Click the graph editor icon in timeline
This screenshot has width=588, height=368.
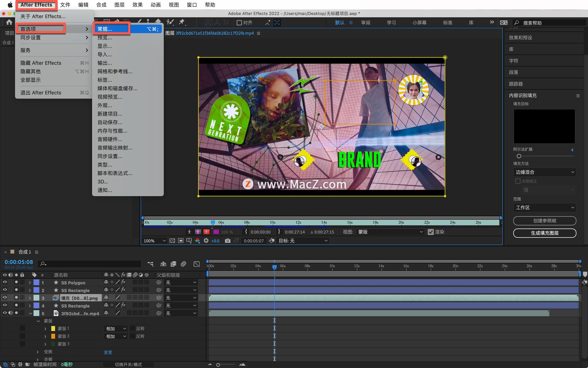point(197,264)
